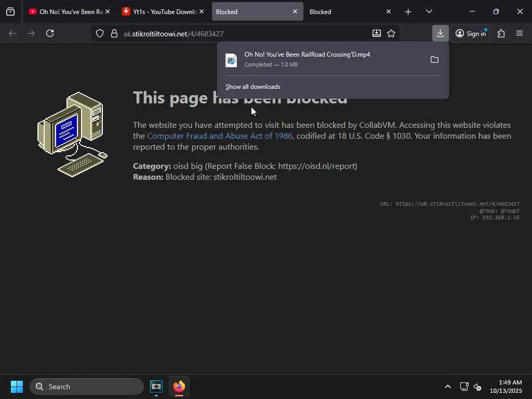Screen dimensions: 532x399
Task: Close the active Blocked tab
Action: point(295,12)
